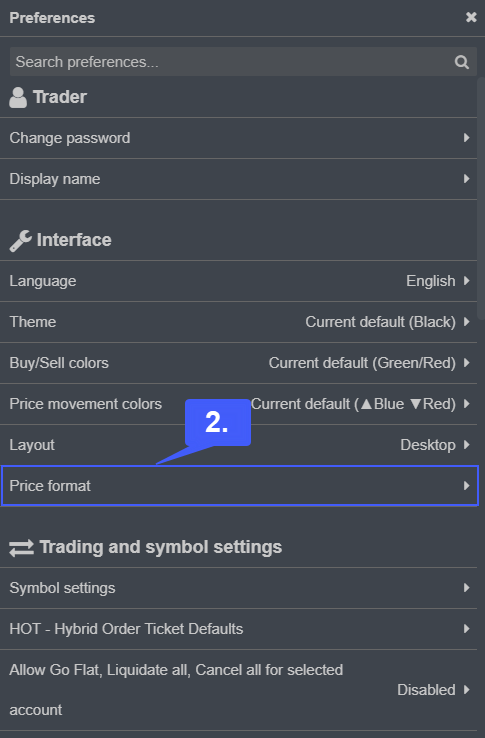
Task: Open Display name setting
Action: [x=238, y=179]
